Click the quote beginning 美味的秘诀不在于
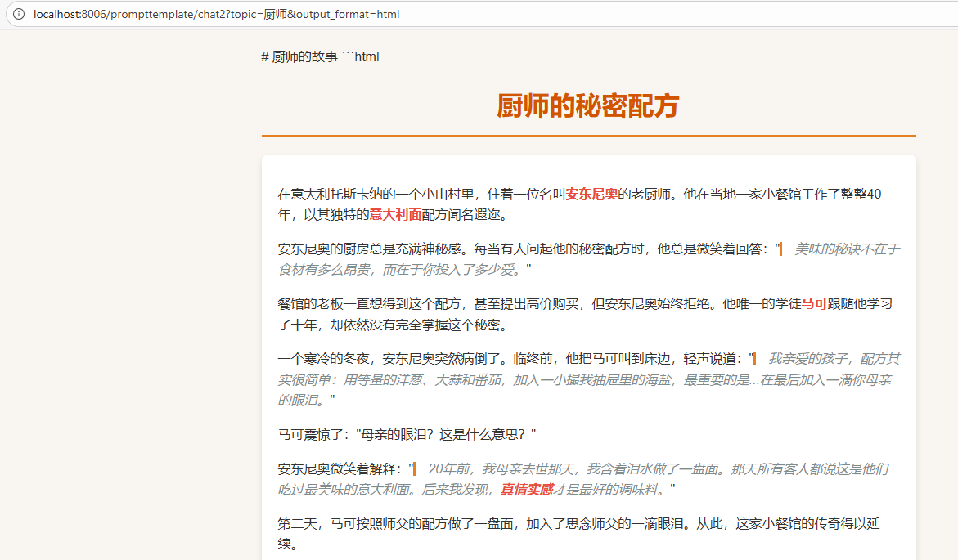Screen dimensions: 958x560 [x=589, y=259]
